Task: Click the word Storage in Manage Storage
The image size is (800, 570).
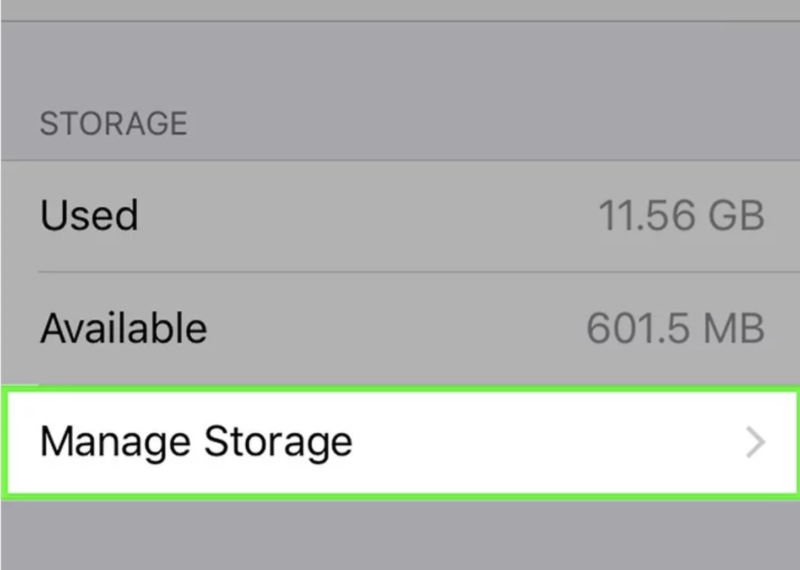Action: 278,442
